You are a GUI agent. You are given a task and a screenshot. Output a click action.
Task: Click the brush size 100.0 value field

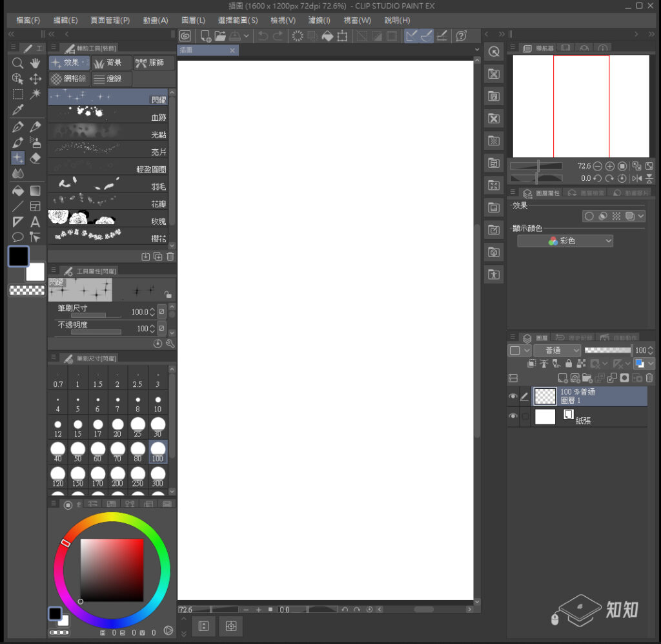click(x=139, y=312)
